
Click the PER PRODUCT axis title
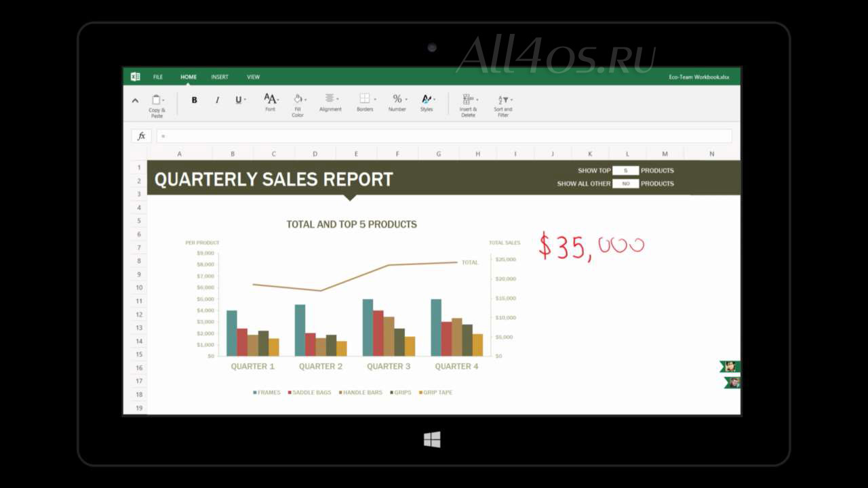tap(202, 243)
